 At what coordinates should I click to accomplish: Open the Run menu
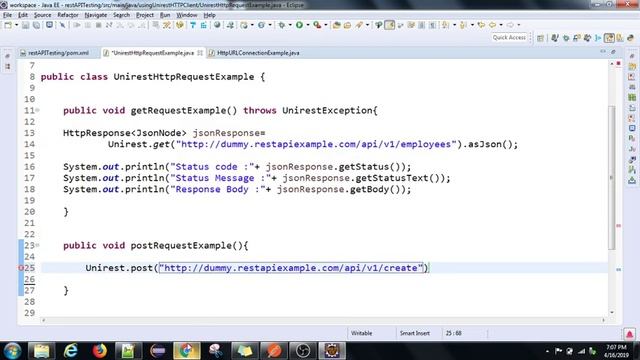tap(165, 15)
